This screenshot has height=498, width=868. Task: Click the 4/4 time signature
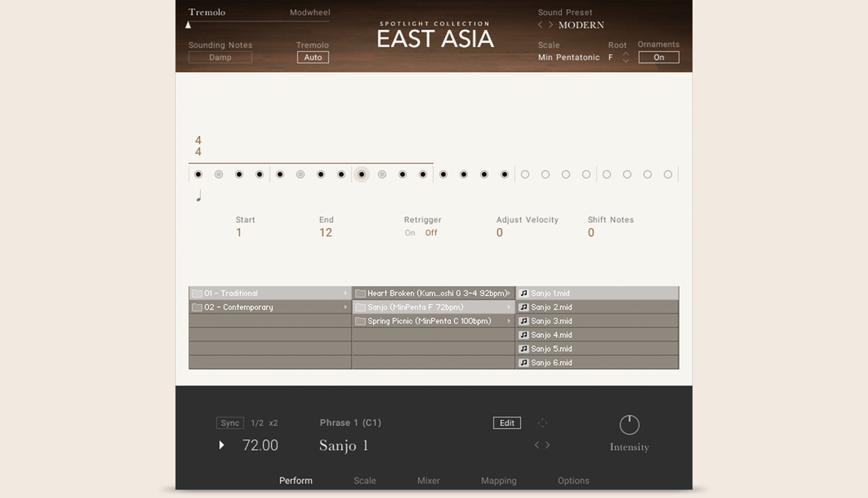pos(198,146)
